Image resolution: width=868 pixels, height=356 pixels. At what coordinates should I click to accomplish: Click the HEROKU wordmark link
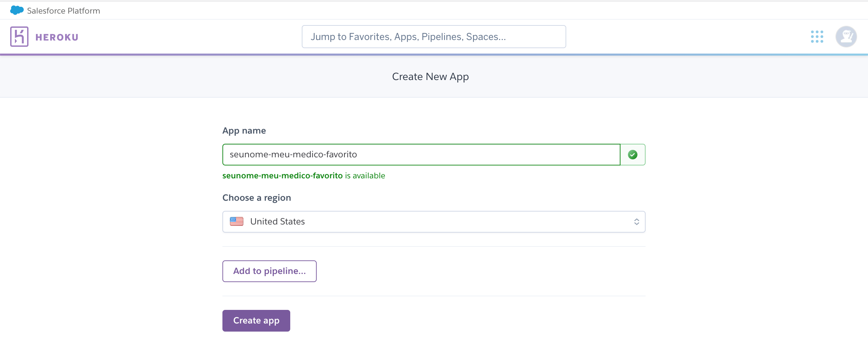pos(57,37)
